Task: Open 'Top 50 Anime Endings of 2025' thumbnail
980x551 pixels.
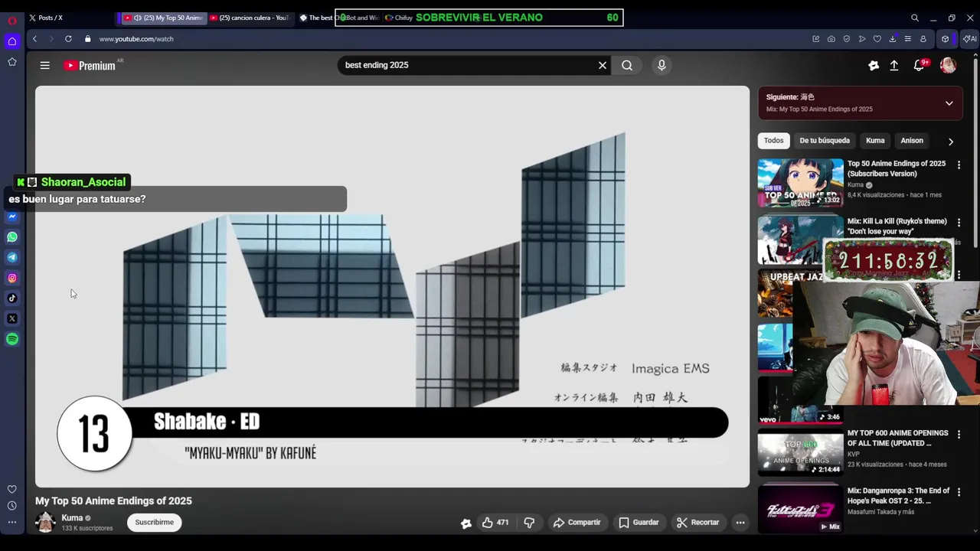Action: [800, 183]
